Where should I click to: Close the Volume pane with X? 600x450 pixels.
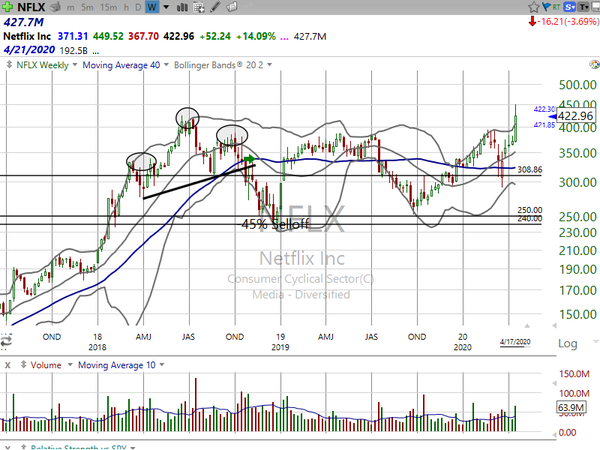7,365
